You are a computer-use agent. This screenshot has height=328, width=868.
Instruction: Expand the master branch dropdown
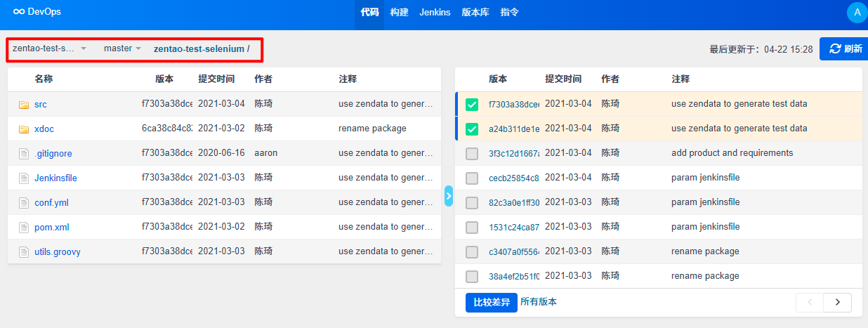(x=122, y=49)
